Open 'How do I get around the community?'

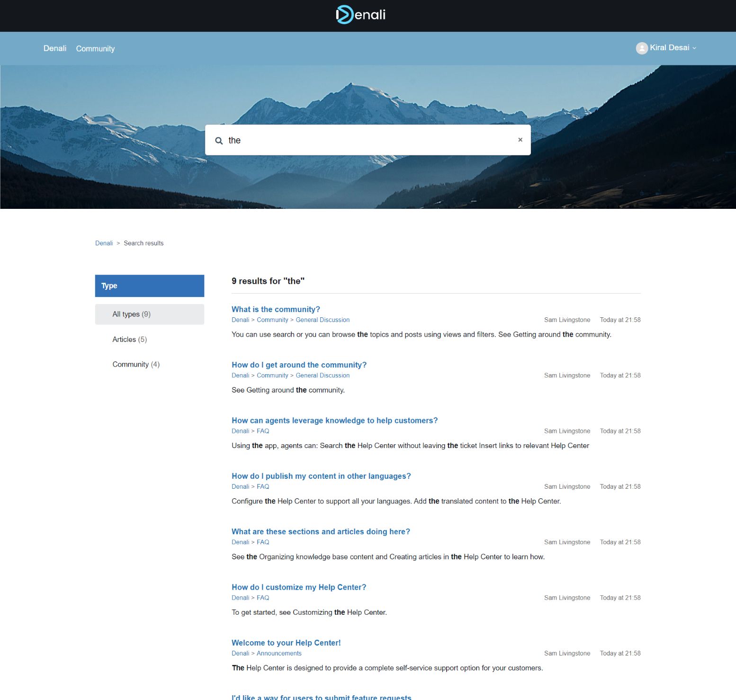tap(299, 365)
